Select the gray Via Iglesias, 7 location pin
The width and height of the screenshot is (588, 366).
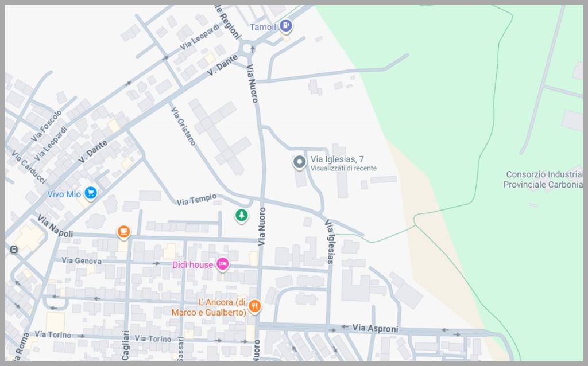click(299, 162)
